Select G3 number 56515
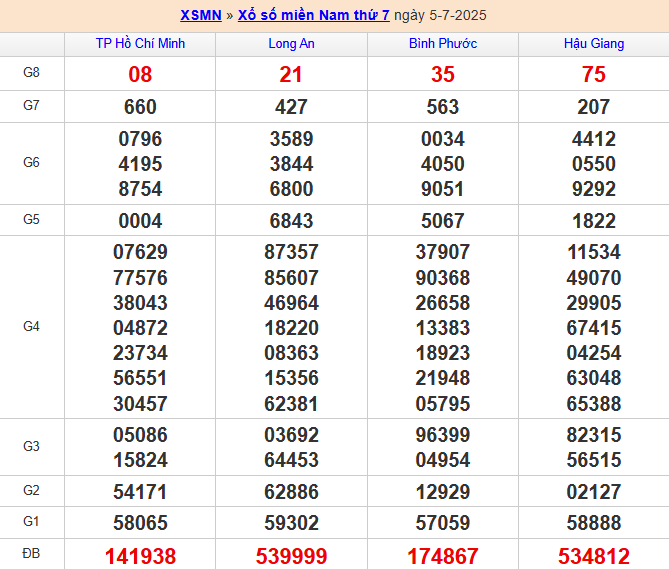The width and height of the screenshot is (669, 569). coord(594,460)
